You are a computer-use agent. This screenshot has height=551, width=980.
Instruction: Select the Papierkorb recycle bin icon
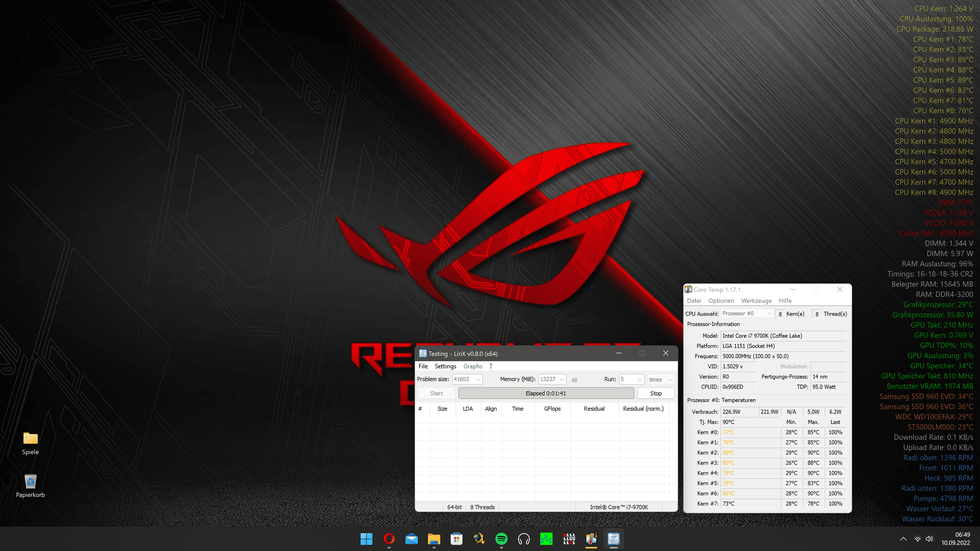tap(30, 486)
